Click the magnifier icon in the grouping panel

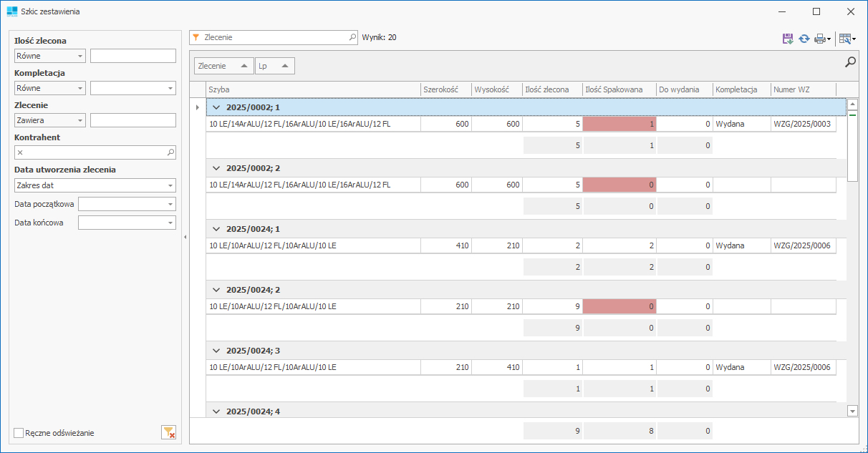pyautogui.click(x=850, y=62)
